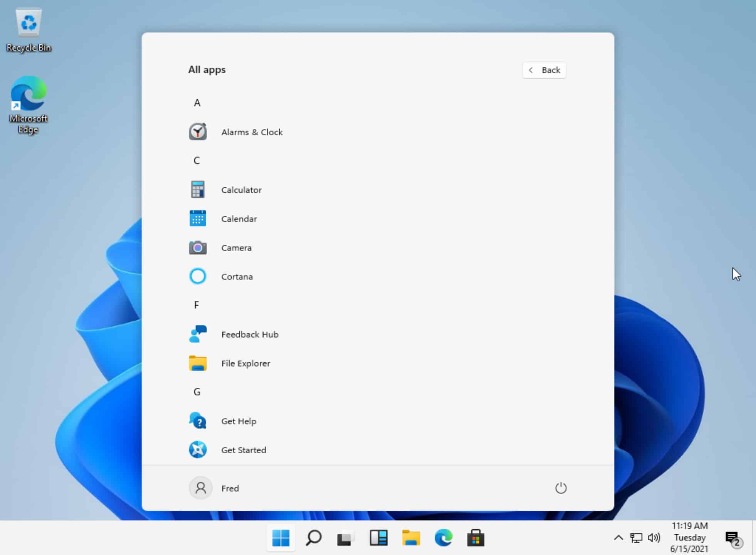Open Cortana app
756x555 pixels.
tap(237, 276)
